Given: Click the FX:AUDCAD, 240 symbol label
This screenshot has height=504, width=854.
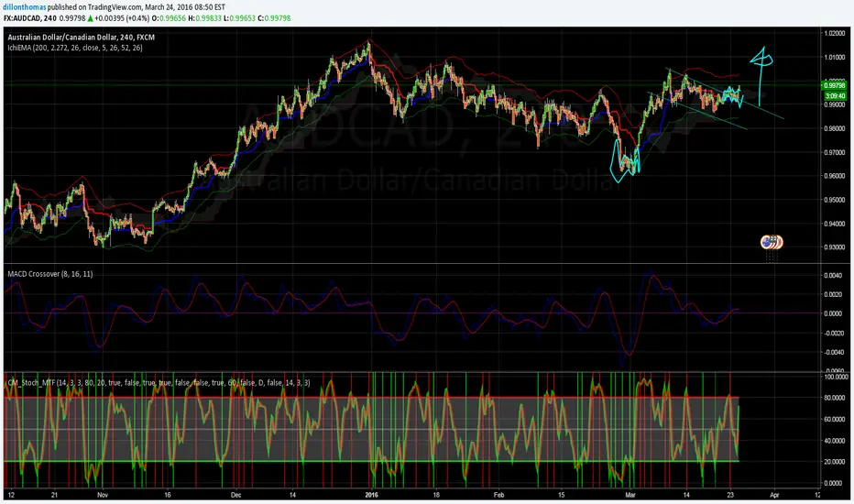Looking at the screenshot, I should (30, 18).
